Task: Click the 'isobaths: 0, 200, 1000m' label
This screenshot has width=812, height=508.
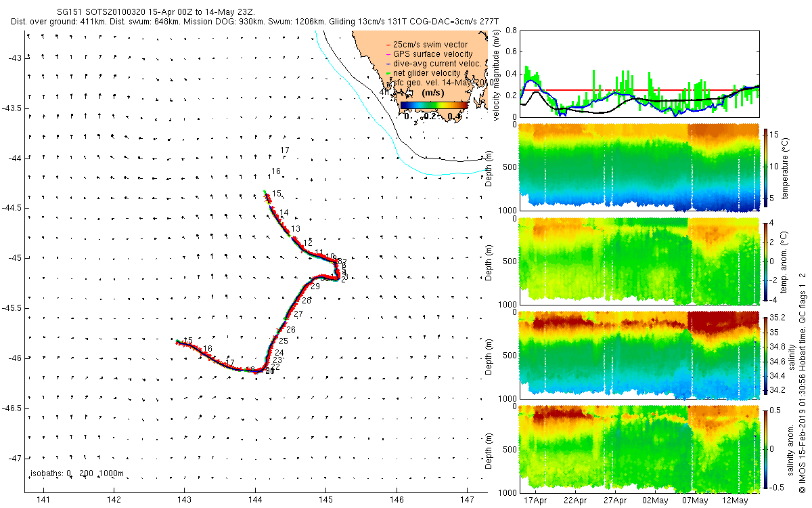Action: pyautogui.click(x=76, y=473)
